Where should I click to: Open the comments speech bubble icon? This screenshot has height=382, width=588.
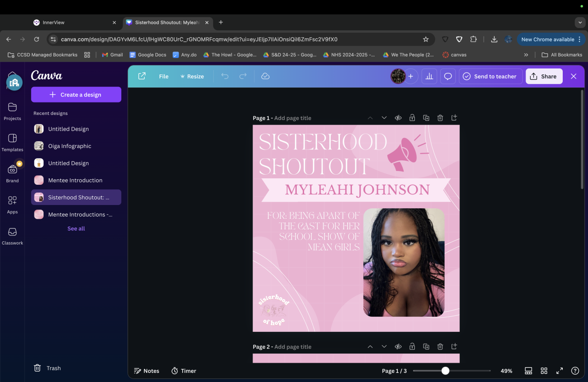[x=448, y=76]
